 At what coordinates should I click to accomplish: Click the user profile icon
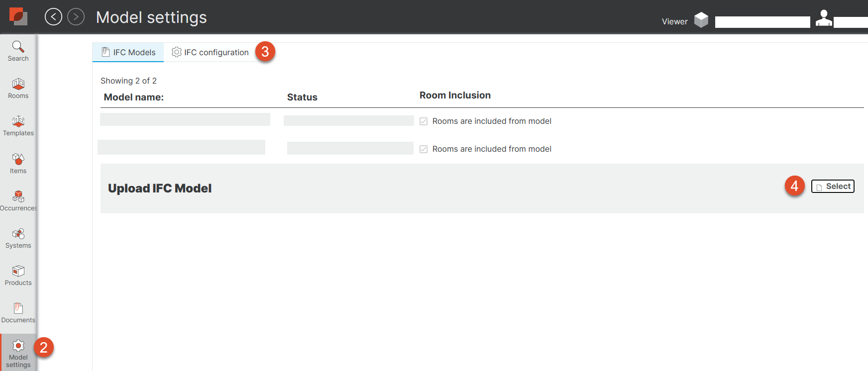[824, 18]
